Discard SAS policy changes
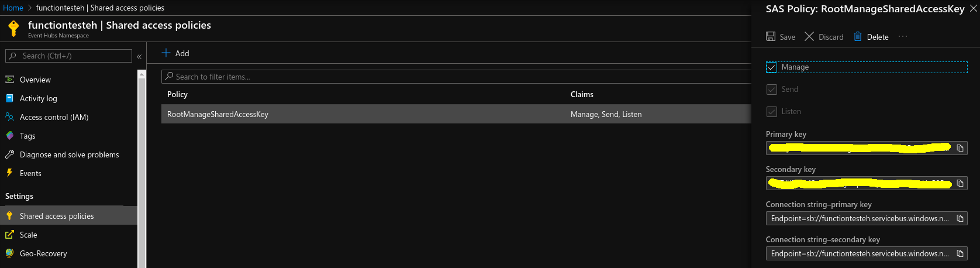Screen dimensions: 980x268 [824, 37]
